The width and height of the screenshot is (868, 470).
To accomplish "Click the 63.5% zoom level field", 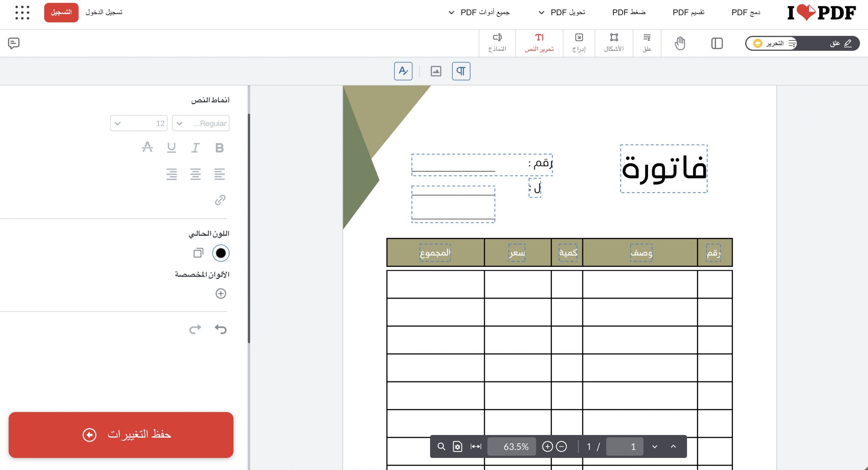I will click(x=512, y=447).
